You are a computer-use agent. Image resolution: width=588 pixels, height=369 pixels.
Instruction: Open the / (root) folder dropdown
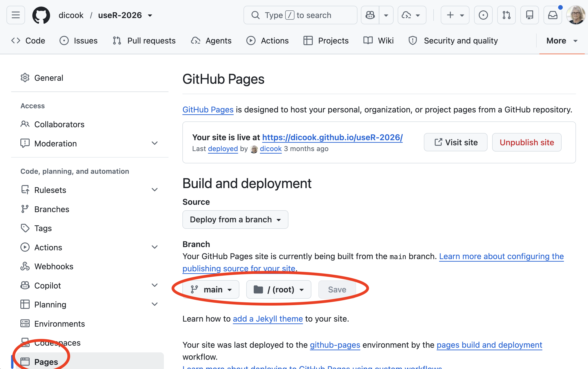tap(279, 289)
